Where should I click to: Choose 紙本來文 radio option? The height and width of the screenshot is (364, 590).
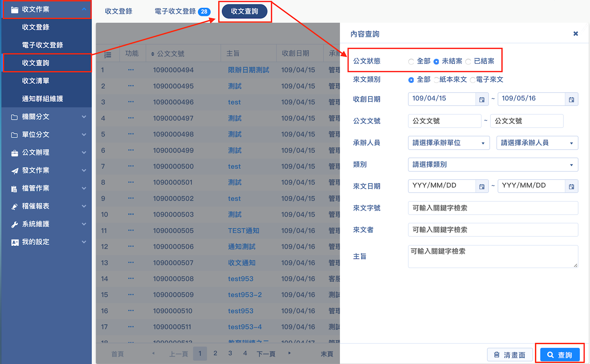click(x=437, y=80)
